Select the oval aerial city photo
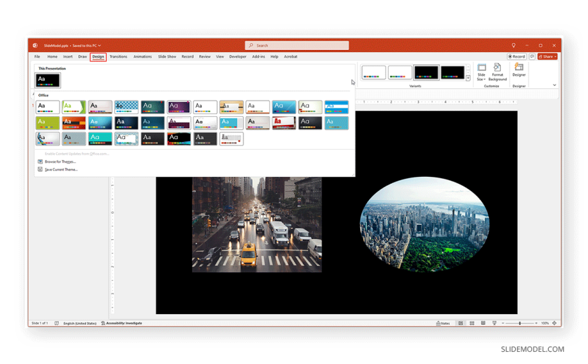This screenshot has width=588, height=364. click(x=424, y=225)
